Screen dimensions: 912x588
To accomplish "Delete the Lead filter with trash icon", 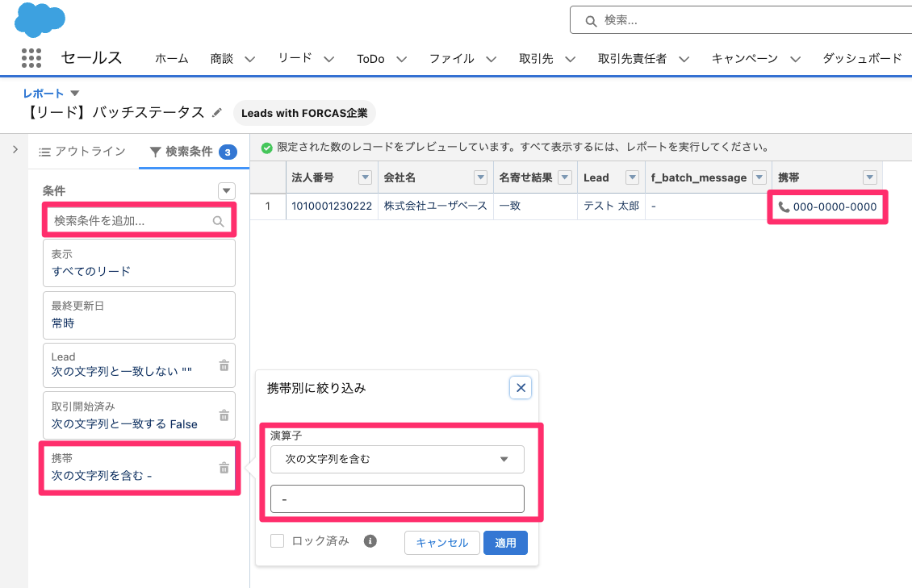I will (224, 365).
